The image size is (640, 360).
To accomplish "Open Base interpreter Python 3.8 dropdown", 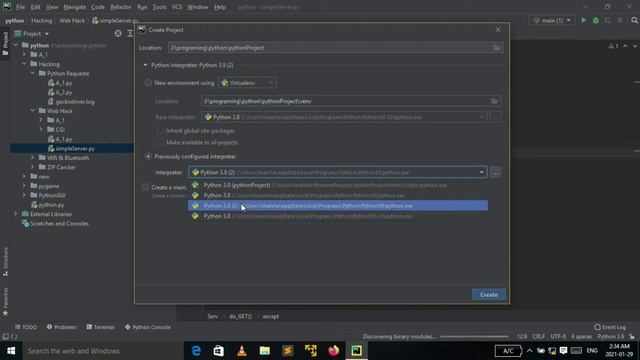I will (344, 117).
